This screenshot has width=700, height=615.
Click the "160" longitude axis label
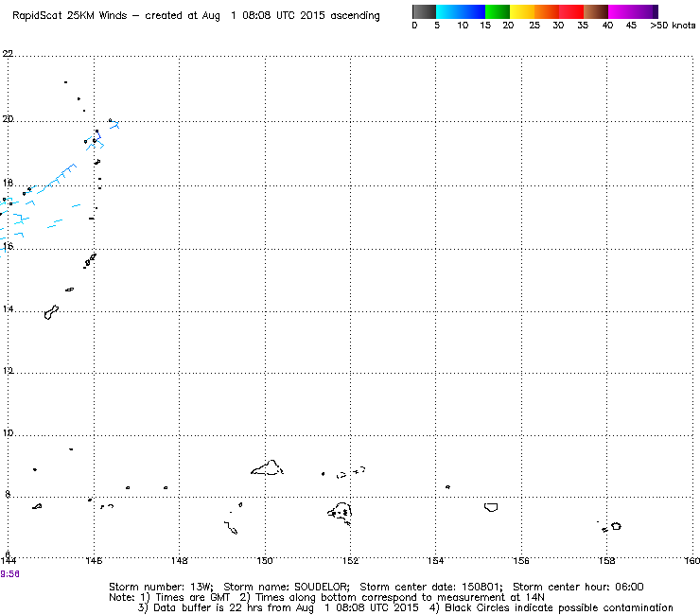click(x=692, y=560)
